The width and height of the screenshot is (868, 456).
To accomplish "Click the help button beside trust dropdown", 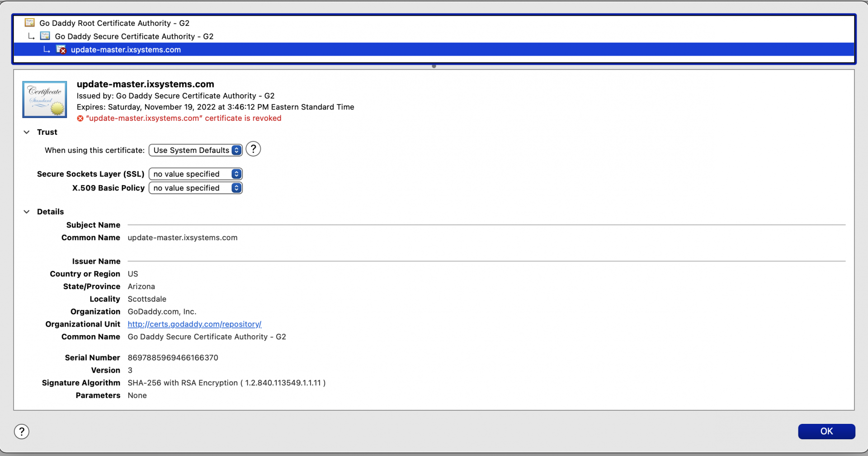I will [253, 149].
